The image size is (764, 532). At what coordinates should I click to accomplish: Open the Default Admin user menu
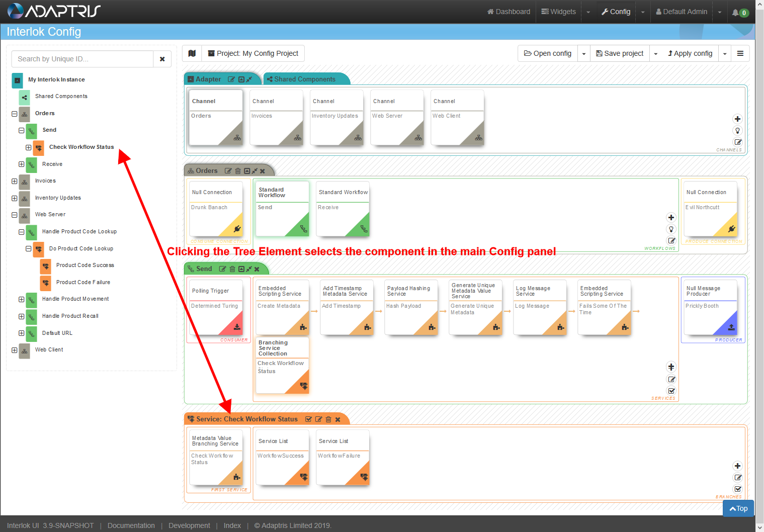click(x=682, y=12)
